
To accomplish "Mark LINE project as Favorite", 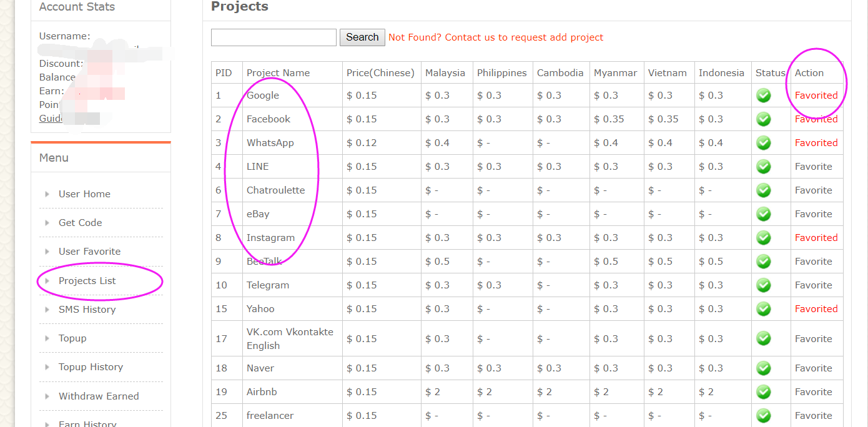I will (x=813, y=167).
